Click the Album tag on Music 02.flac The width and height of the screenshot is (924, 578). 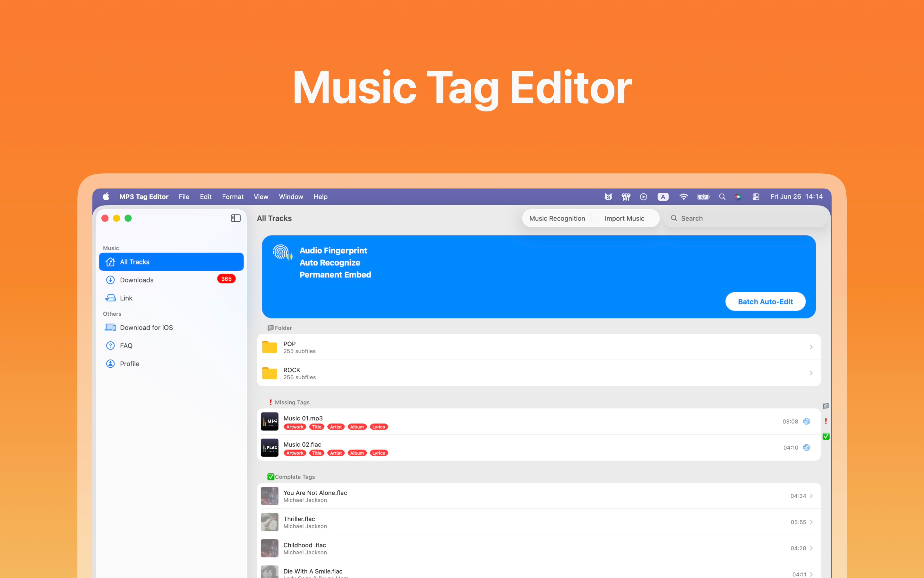point(357,453)
